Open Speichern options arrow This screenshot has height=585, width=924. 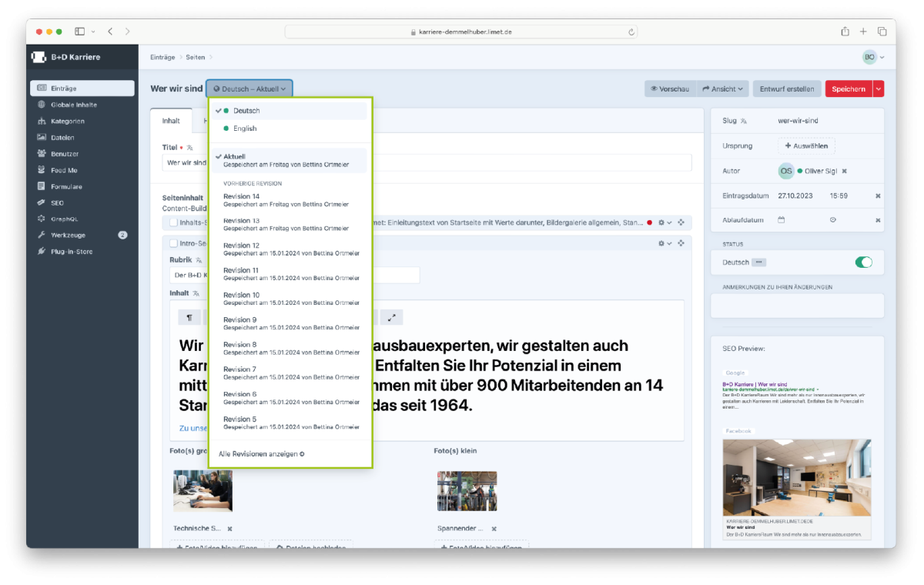(879, 89)
